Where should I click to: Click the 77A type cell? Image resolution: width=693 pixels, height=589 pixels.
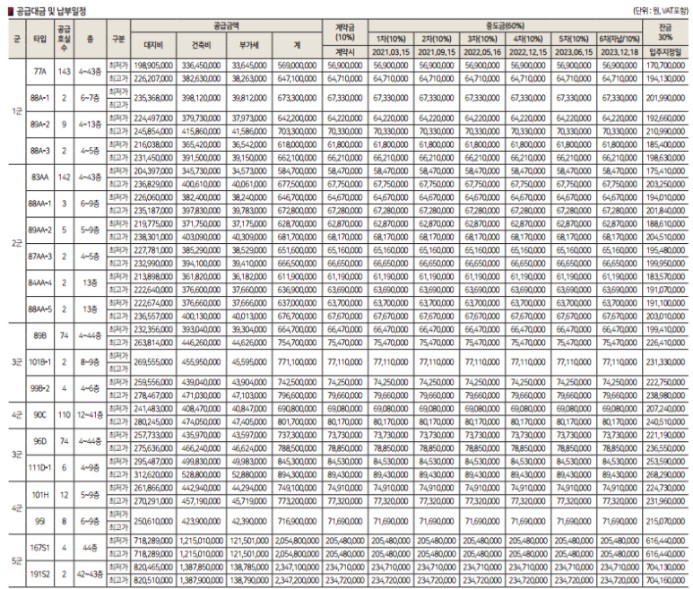coord(40,72)
